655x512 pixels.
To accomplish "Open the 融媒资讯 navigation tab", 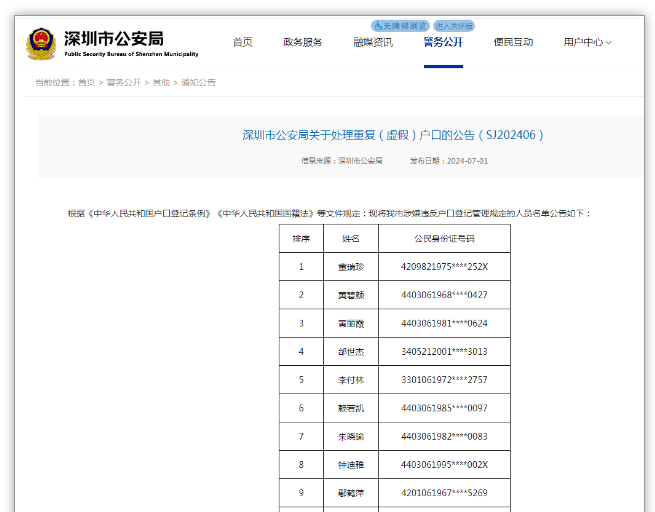I will [373, 42].
